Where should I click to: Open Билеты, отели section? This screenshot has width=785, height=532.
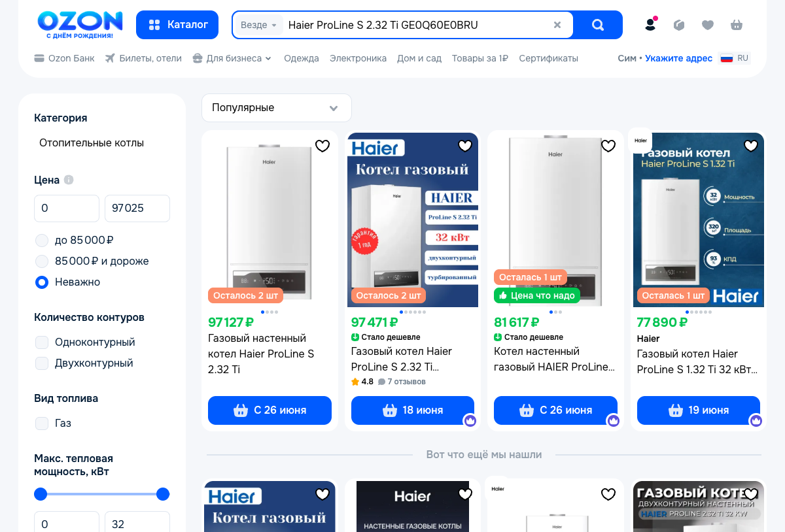pyautogui.click(x=143, y=58)
